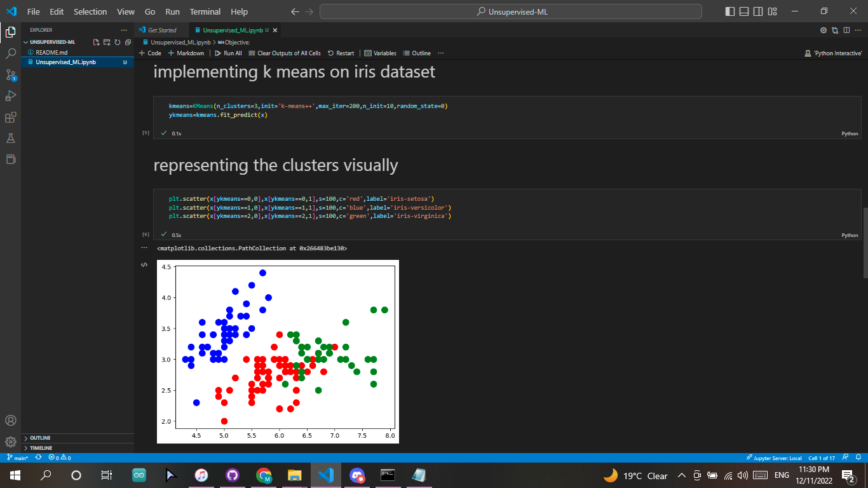Open the Run menu
This screenshot has width=868, height=488.
[x=172, y=11]
